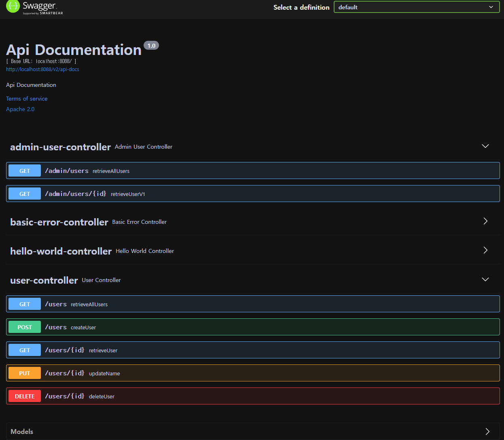Expand the /admin/users path row
The width and height of the screenshot is (504, 440).
(x=253, y=171)
